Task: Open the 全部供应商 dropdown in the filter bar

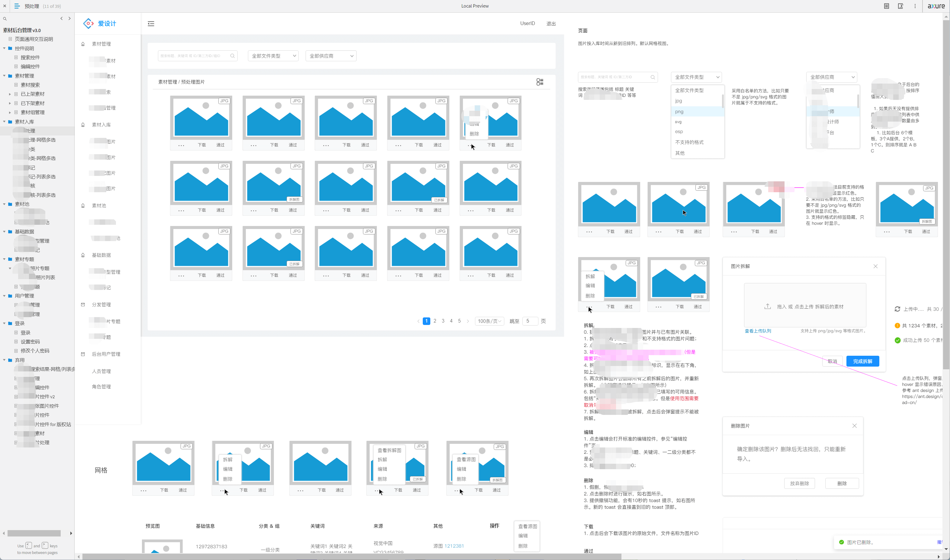Action: pyautogui.click(x=331, y=56)
